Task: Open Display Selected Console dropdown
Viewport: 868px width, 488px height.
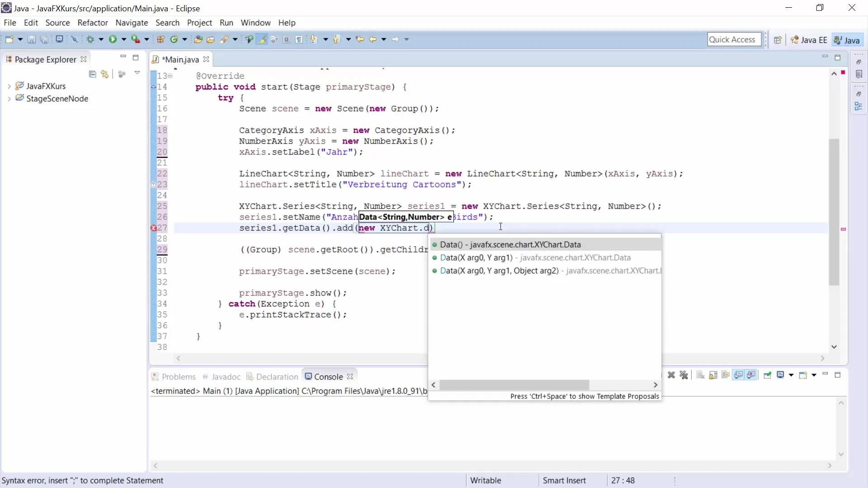Action: [x=791, y=375]
